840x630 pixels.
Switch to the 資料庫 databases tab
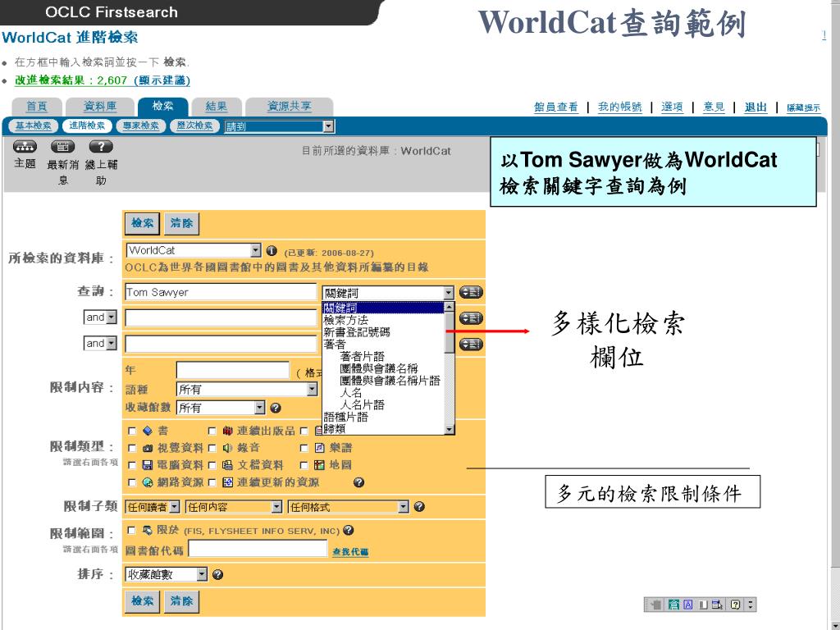pyautogui.click(x=100, y=107)
